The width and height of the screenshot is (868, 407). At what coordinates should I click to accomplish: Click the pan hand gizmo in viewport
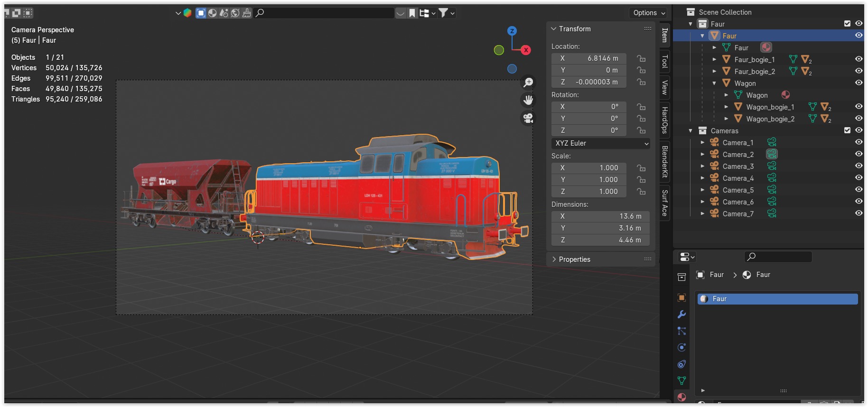coord(528,100)
